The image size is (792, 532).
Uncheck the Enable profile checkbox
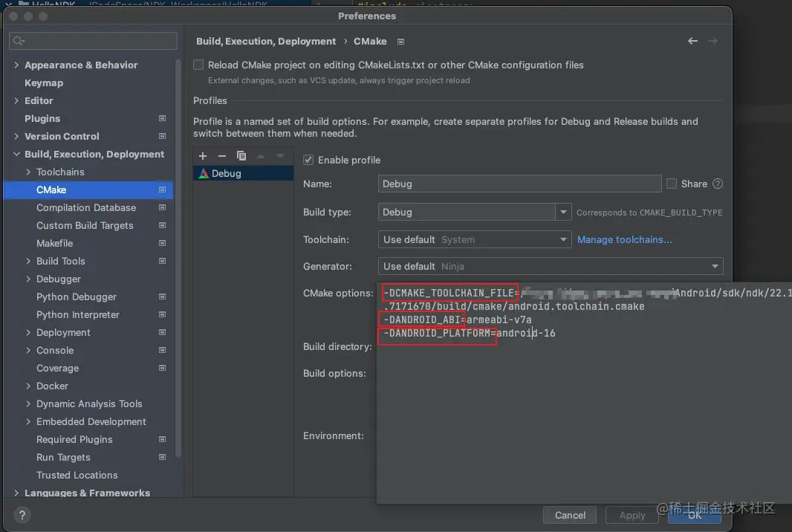tap(308, 160)
